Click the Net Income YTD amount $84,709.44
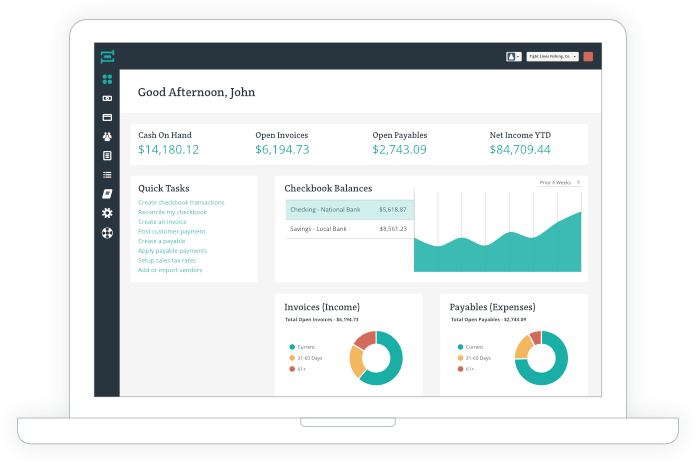The height and width of the screenshot is (466, 696). coord(520,150)
